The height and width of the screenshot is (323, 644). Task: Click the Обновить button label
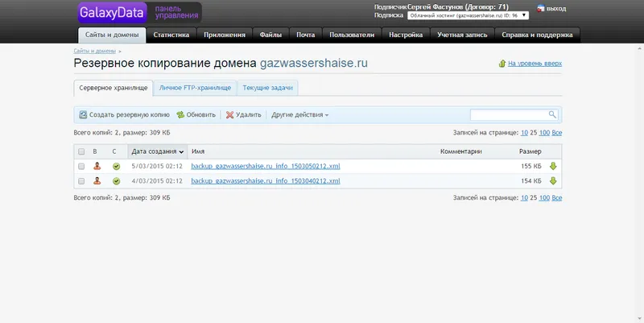point(200,114)
